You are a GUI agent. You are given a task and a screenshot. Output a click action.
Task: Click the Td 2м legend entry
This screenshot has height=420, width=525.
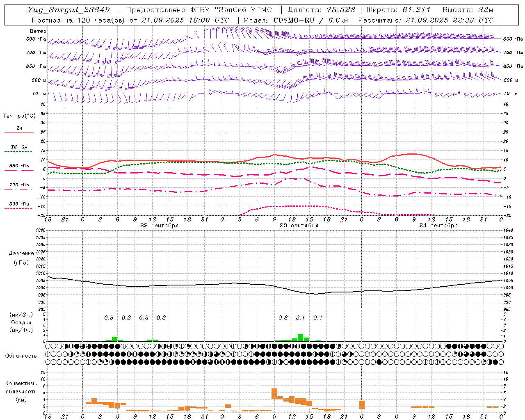[19, 147]
